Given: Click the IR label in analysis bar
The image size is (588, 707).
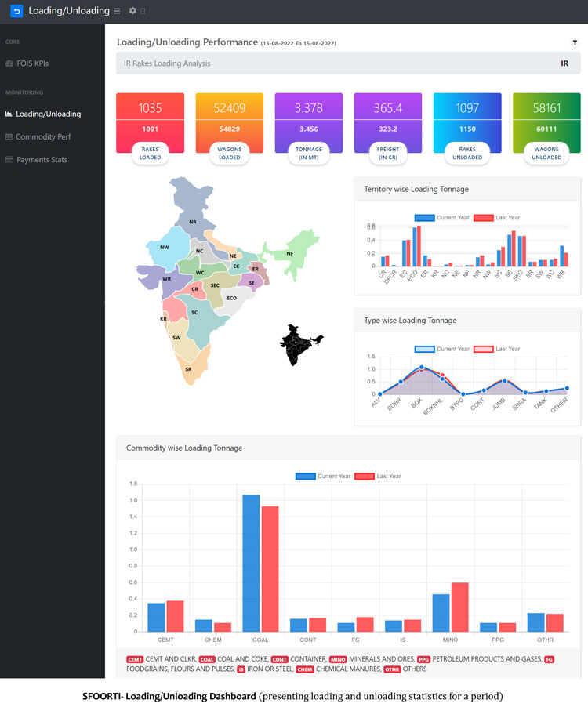Looking at the screenshot, I should pos(564,63).
